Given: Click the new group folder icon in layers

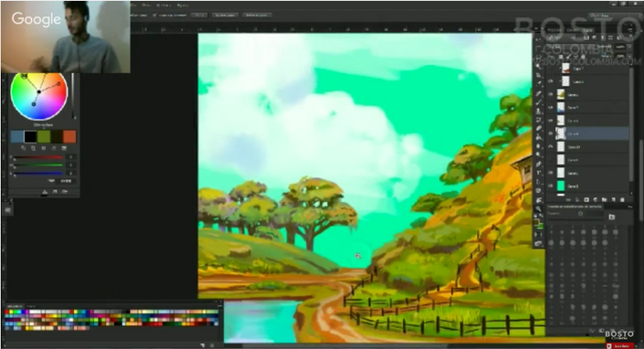Looking at the screenshot, I should click(604, 200).
